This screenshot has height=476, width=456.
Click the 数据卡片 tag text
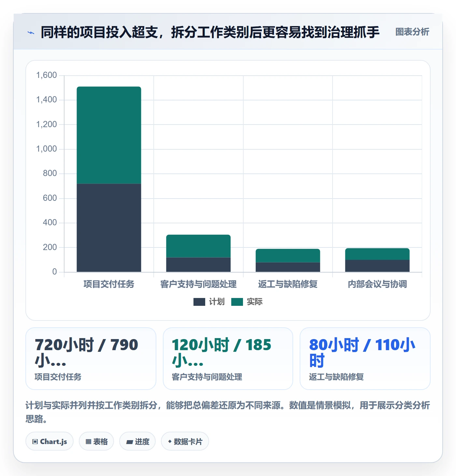188,442
